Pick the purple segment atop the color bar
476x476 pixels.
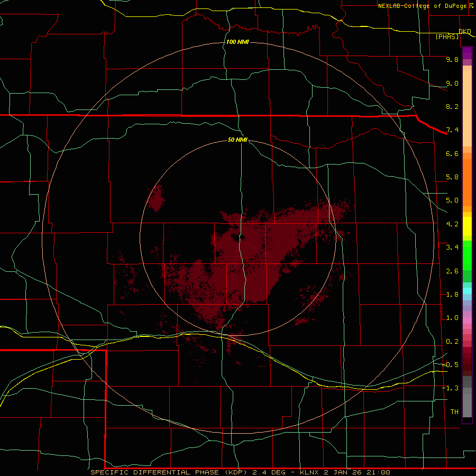pos(467,53)
